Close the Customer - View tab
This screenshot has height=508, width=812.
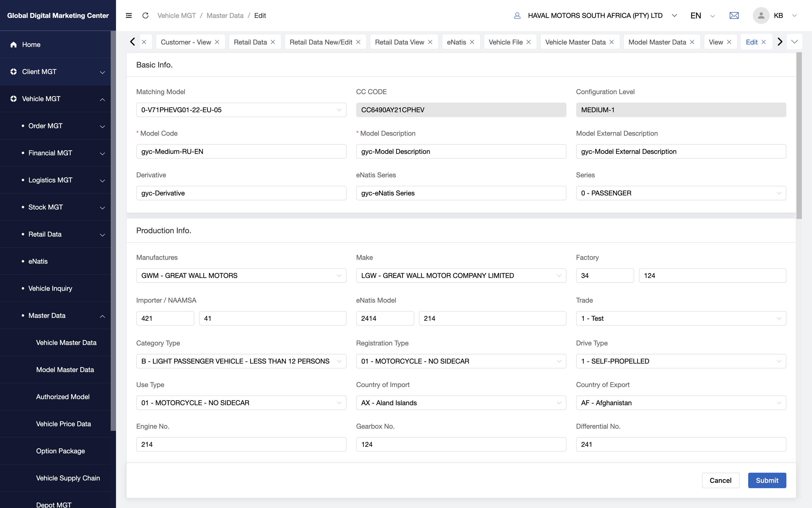(217, 42)
